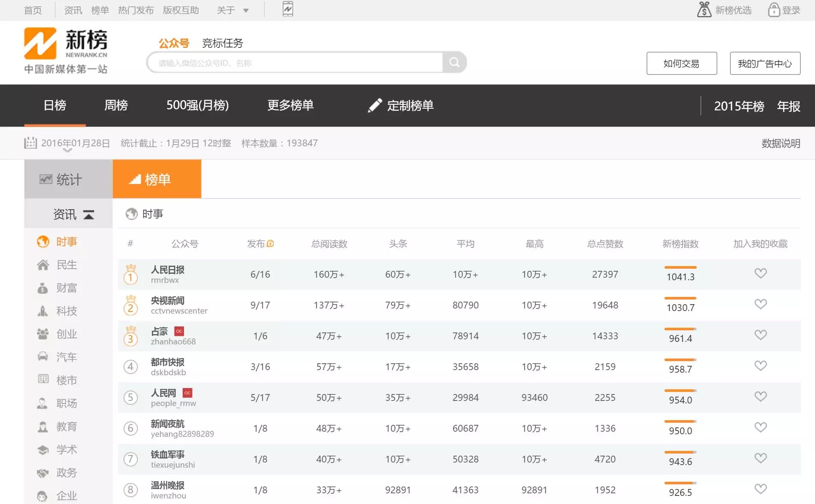Open the 2015年榜 link
The height and width of the screenshot is (504, 815).
(739, 106)
